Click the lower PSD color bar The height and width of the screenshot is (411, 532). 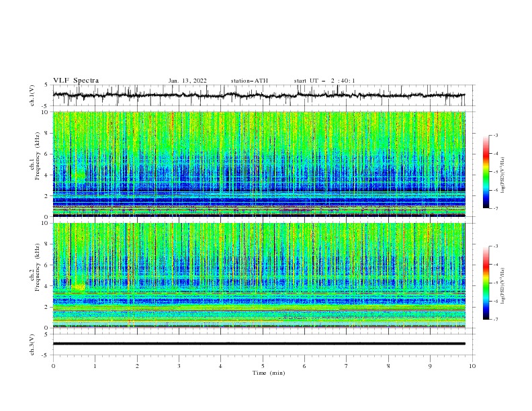[486, 283]
